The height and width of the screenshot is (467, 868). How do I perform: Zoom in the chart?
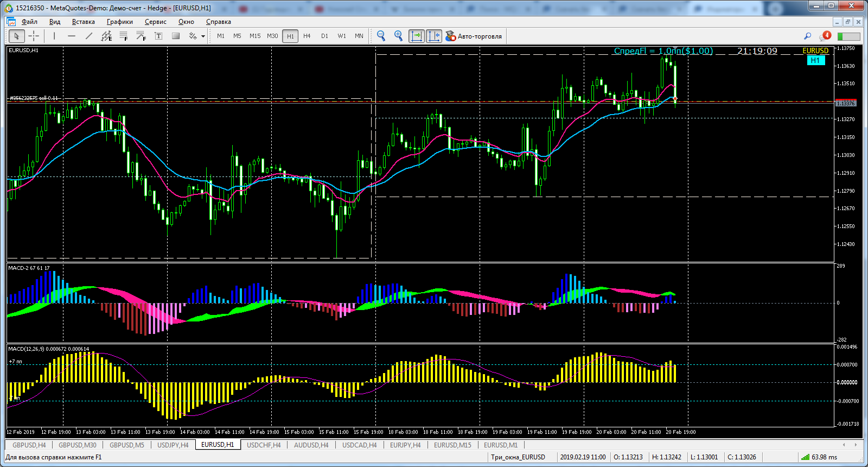tap(398, 36)
